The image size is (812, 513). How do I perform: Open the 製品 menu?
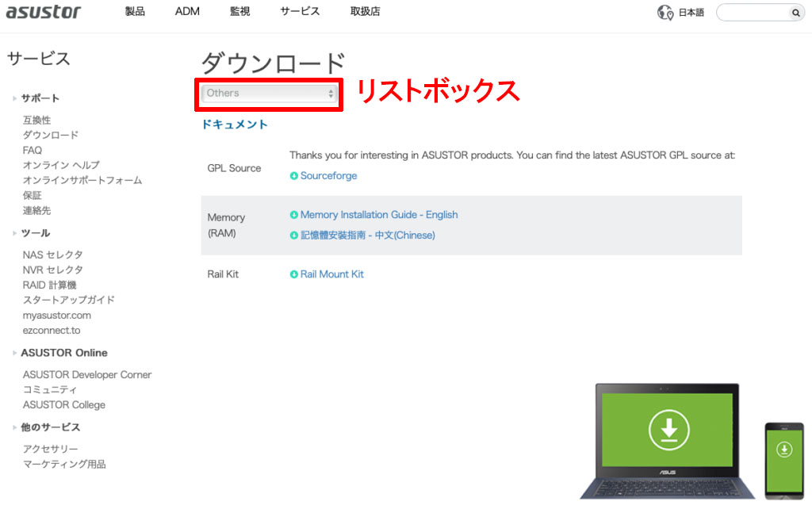pos(135,12)
